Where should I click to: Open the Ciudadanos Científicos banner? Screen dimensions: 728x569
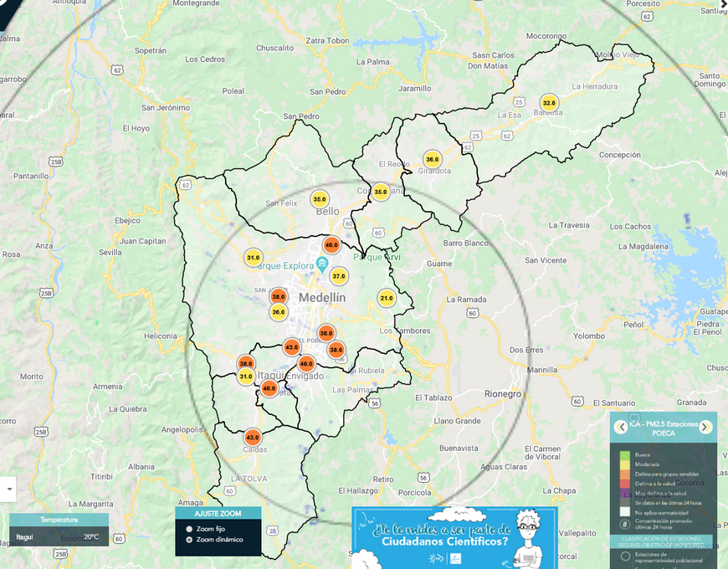(x=454, y=537)
